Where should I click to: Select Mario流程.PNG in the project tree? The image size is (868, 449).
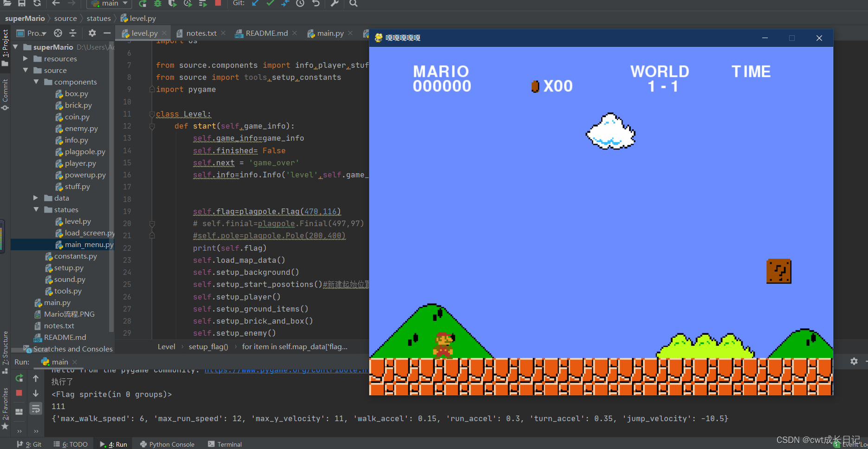69,314
